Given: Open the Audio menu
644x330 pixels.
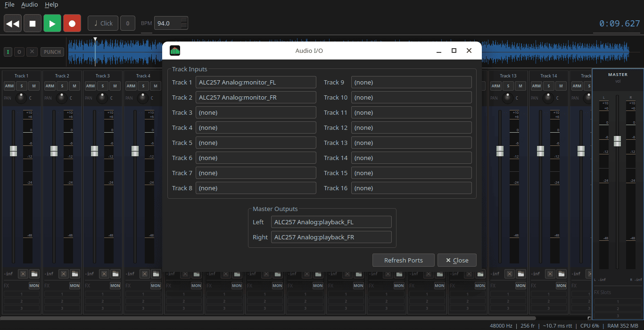Looking at the screenshot, I should click(30, 5).
